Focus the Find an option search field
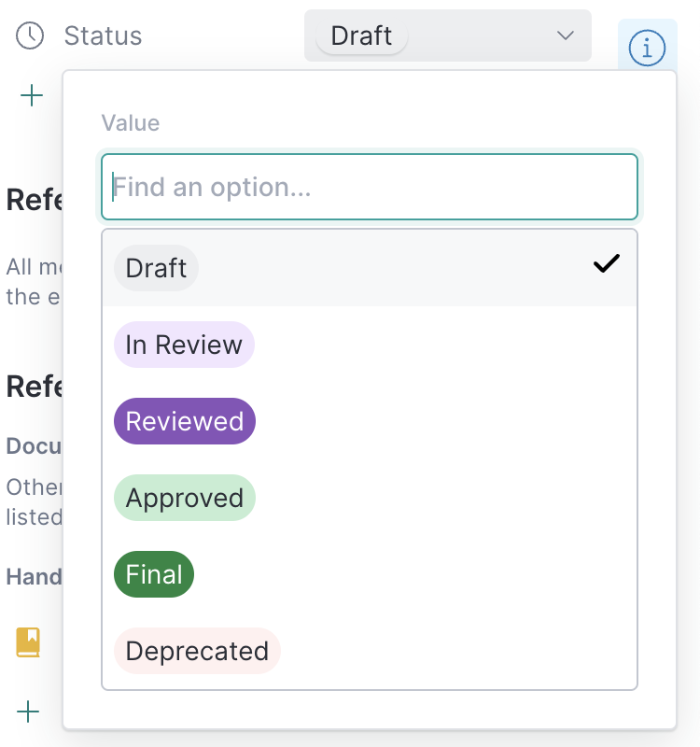Screen dimensions: 700x747 [x=370, y=187]
